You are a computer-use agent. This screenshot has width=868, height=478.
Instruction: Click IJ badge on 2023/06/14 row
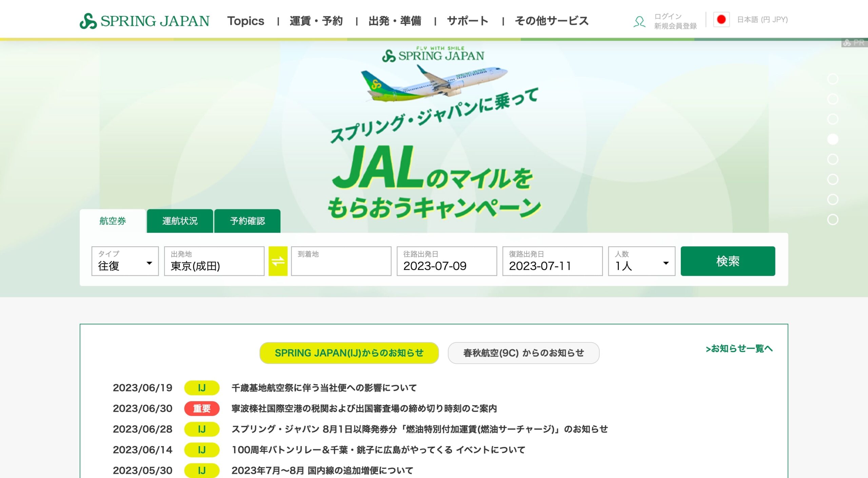202,450
